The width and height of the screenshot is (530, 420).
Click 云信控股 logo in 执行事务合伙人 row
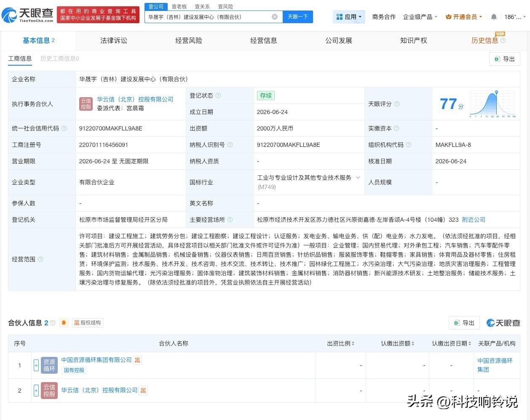click(86, 104)
